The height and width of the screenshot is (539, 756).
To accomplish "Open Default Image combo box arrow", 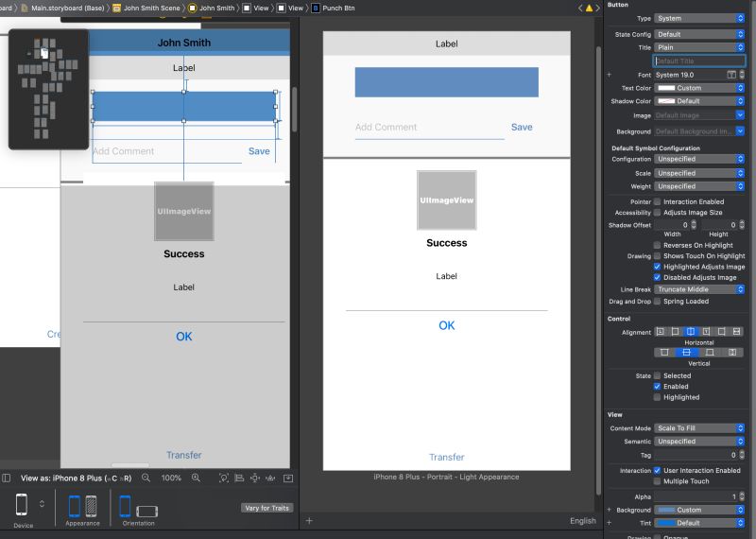I will (740, 114).
